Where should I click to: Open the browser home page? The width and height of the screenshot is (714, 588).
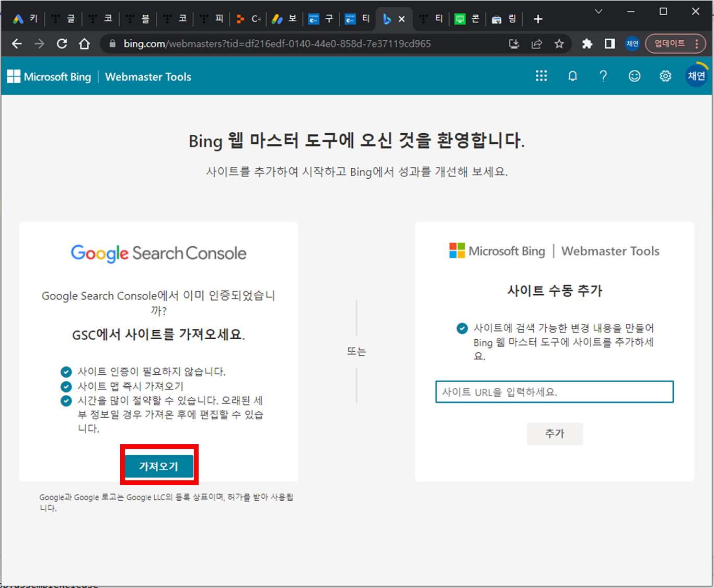tap(84, 44)
